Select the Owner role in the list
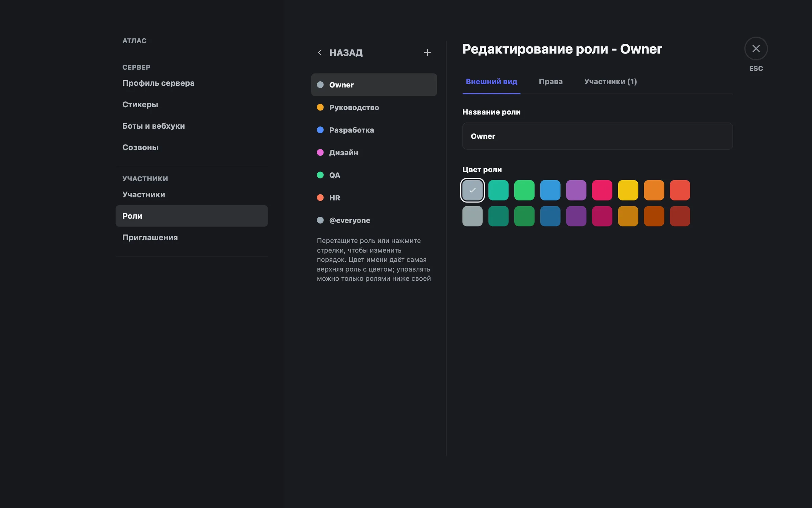This screenshot has height=508, width=812. tap(374, 85)
